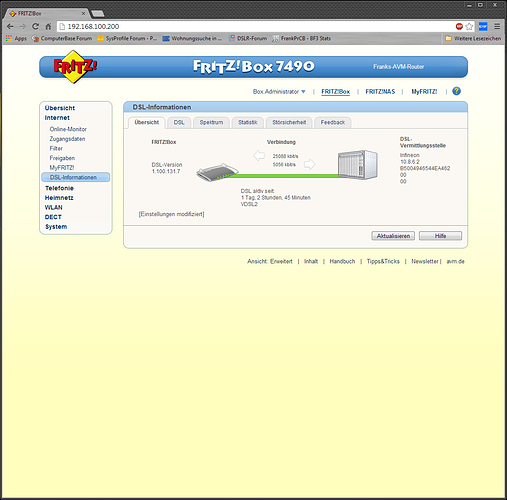Expand Heimnetz in the sidebar
The height and width of the screenshot is (500, 507).
(x=59, y=198)
